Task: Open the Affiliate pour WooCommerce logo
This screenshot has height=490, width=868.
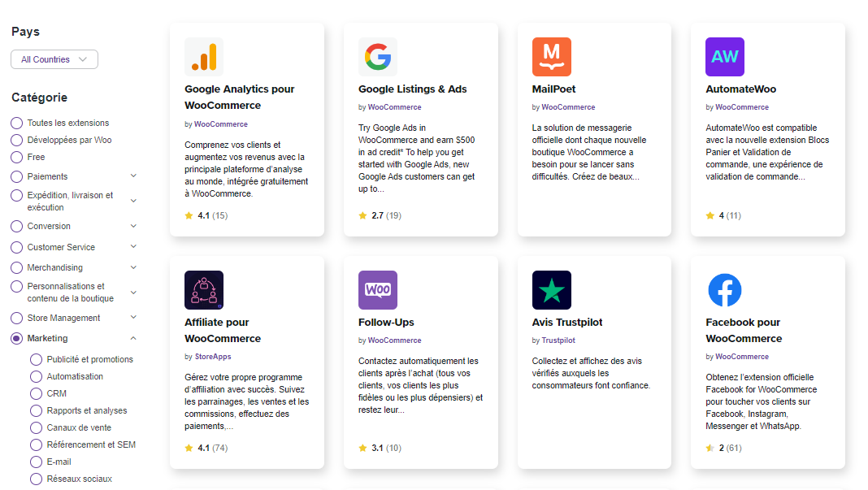Action: [204, 290]
